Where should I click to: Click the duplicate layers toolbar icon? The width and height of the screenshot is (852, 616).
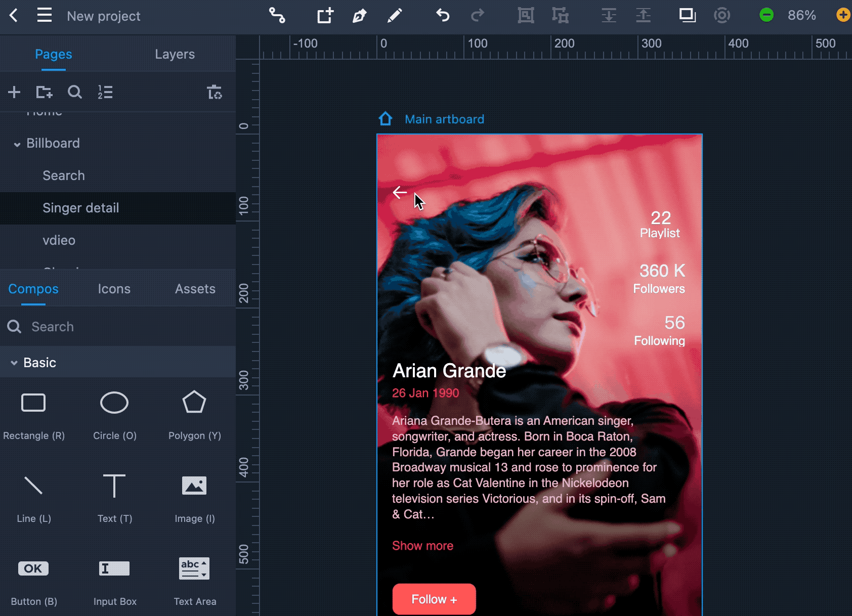[x=687, y=15]
